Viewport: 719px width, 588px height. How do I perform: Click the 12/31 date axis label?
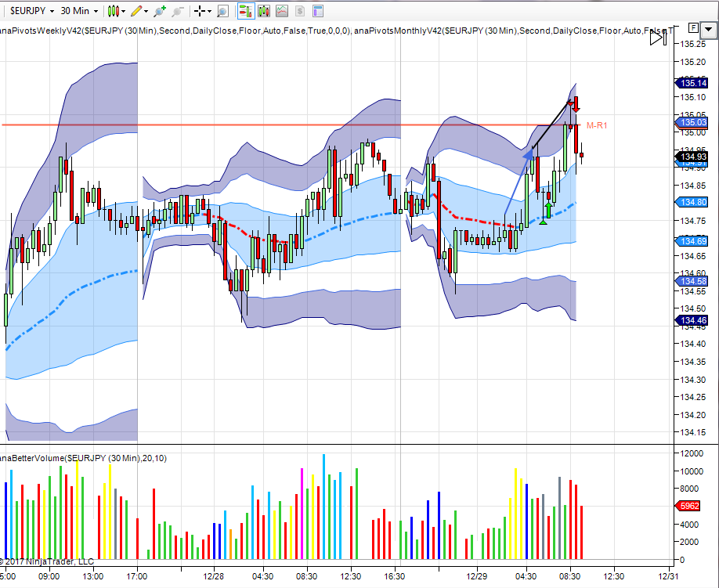point(667,576)
